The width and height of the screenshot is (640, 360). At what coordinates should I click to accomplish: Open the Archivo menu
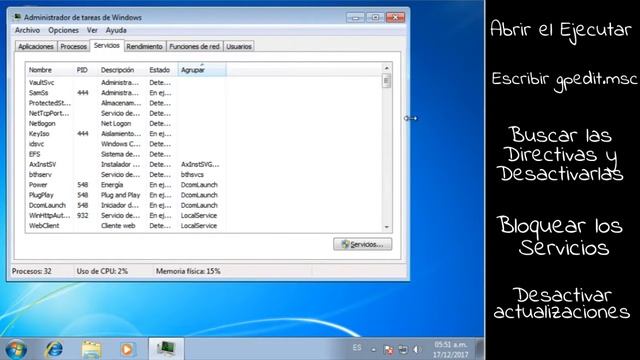tap(27, 30)
